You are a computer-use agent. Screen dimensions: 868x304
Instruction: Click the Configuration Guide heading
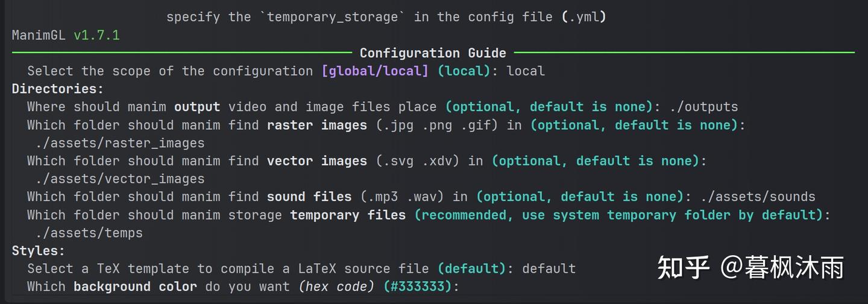click(x=433, y=53)
